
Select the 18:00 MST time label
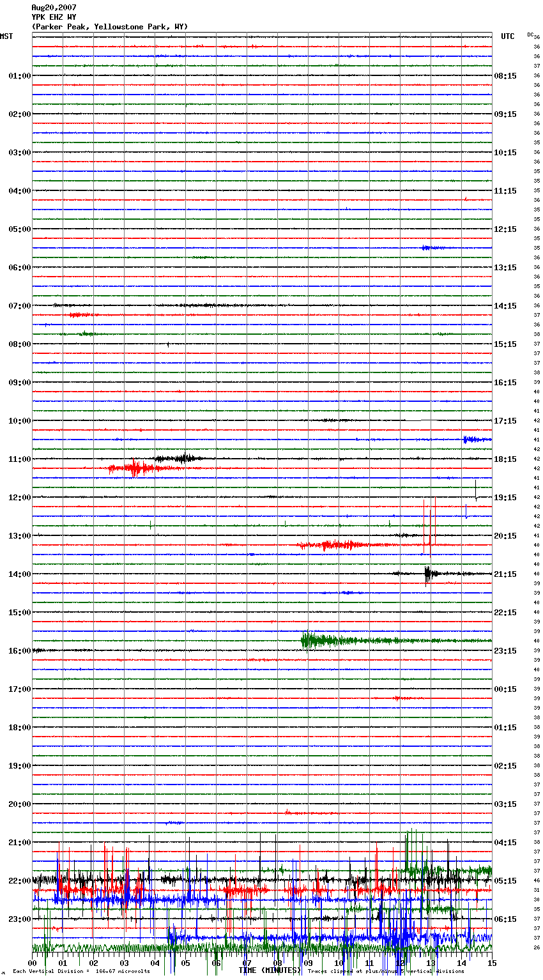click(20, 728)
